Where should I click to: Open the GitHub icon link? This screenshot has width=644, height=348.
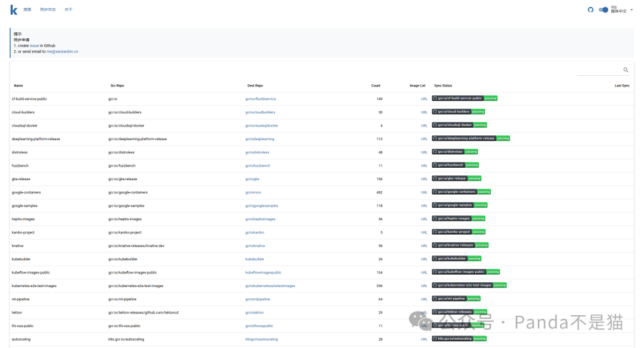[x=590, y=10]
